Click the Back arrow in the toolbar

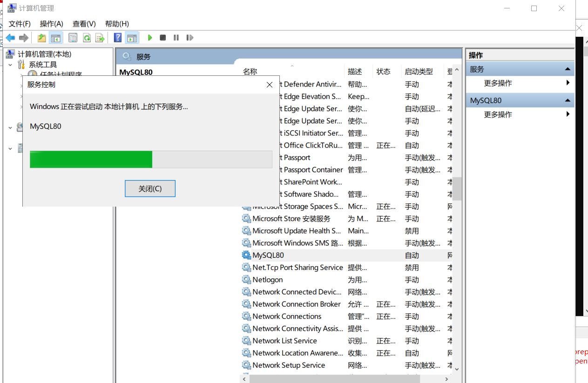(10, 38)
